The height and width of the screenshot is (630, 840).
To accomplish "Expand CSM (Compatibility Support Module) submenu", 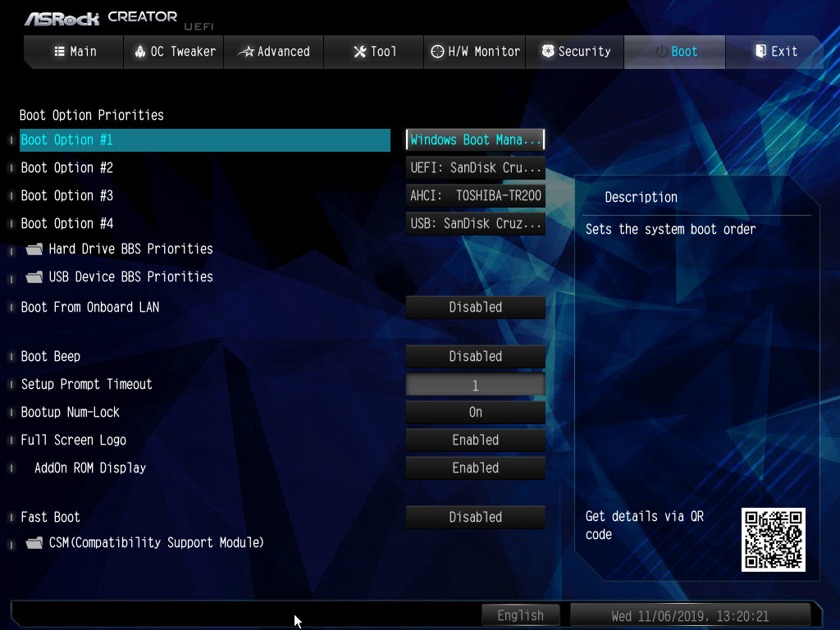I will pos(156,543).
